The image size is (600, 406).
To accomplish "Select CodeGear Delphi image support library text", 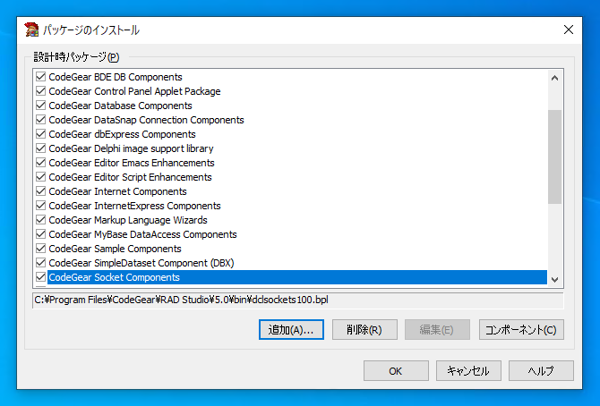I will 131,148.
